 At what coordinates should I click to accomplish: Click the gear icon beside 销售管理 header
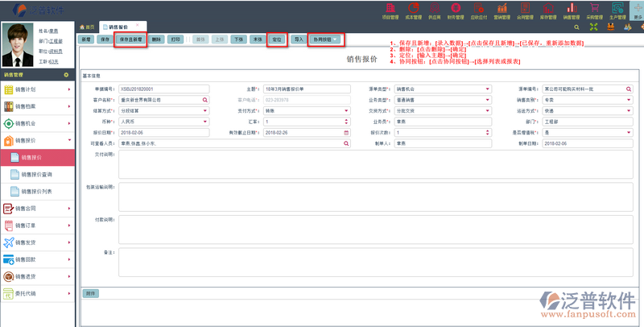(x=66, y=75)
